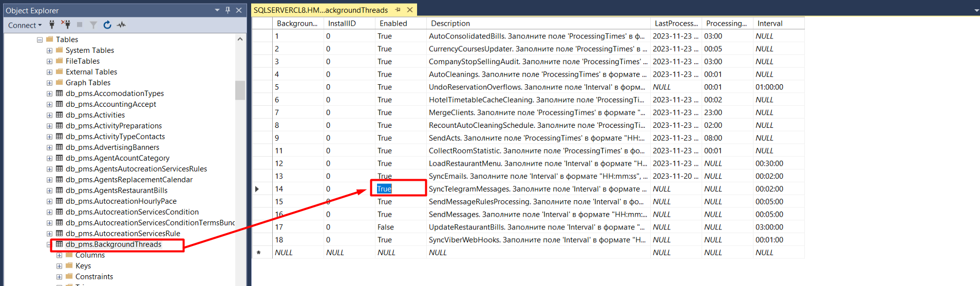Click the pin icon on BackgroundThreads tab
The height and width of the screenshot is (286, 980).
(398, 10)
